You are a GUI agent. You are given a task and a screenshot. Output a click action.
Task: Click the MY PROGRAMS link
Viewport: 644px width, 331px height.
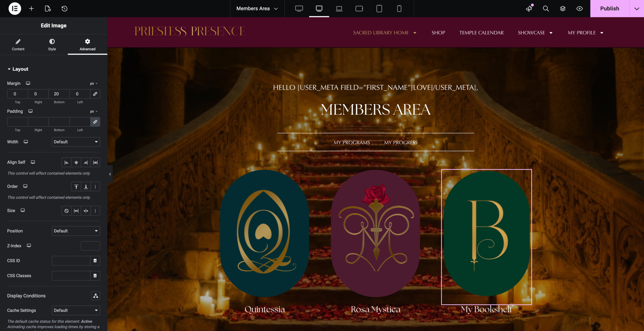coord(351,142)
